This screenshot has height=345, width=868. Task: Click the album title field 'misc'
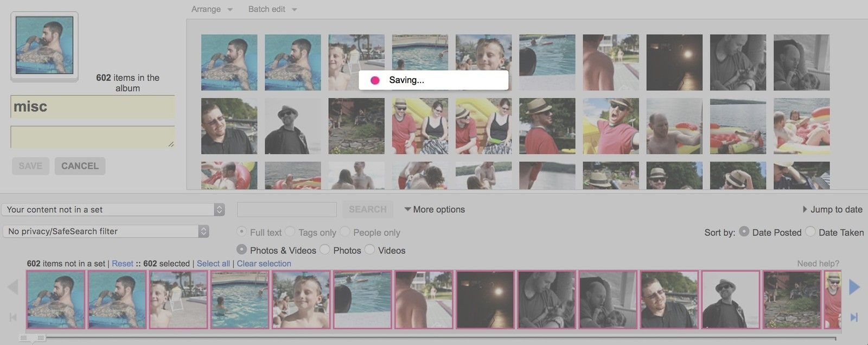[x=93, y=107]
